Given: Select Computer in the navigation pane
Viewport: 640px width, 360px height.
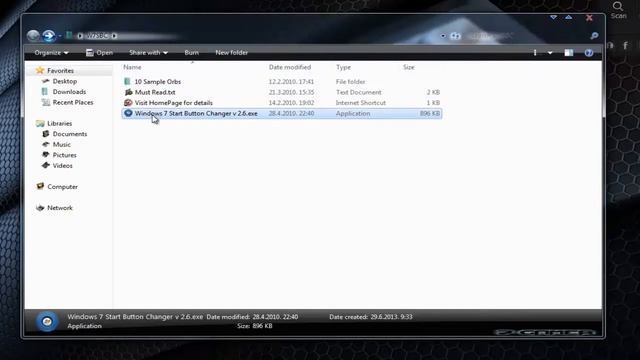Looking at the screenshot, I should (62, 187).
